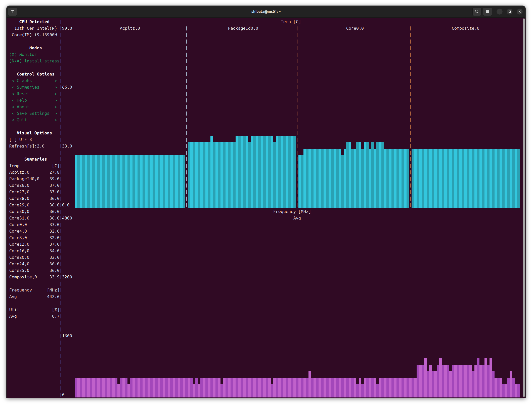Open the About menu item
The height and width of the screenshot is (405, 532).
point(23,107)
